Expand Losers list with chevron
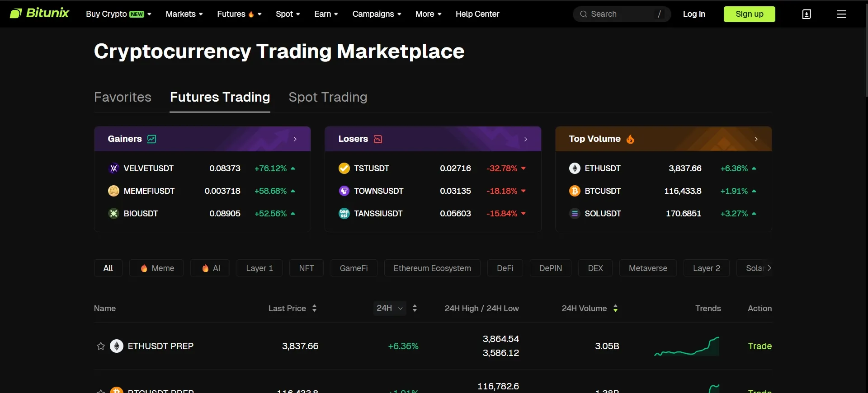The width and height of the screenshot is (868, 393). tap(526, 139)
